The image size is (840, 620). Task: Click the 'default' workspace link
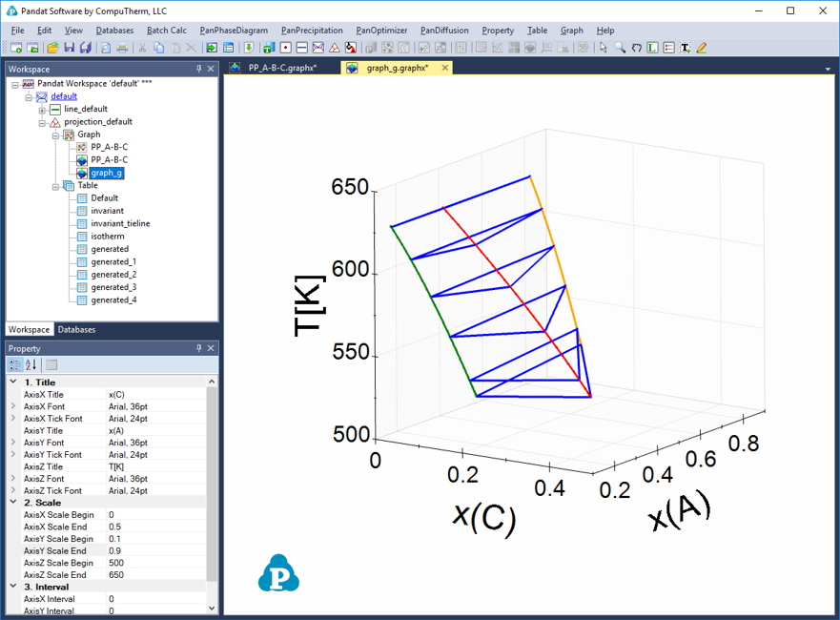pos(64,96)
